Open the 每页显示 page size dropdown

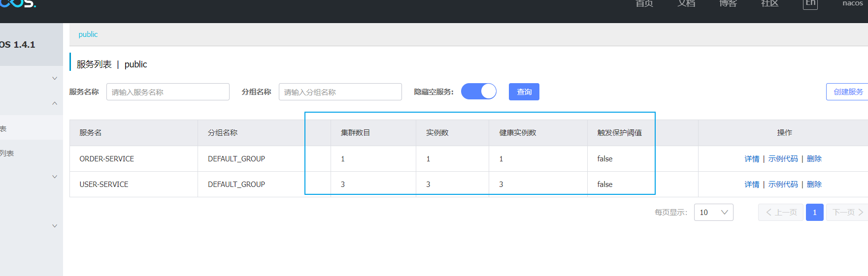713,213
